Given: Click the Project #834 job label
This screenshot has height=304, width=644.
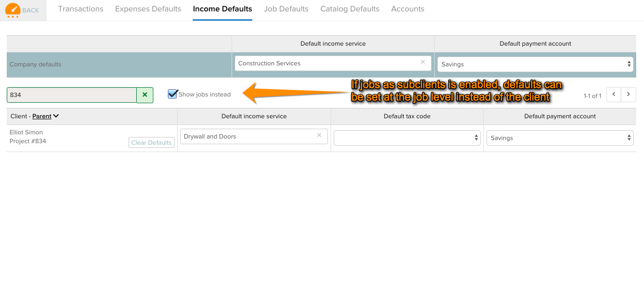Looking at the screenshot, I should point(28,141).
